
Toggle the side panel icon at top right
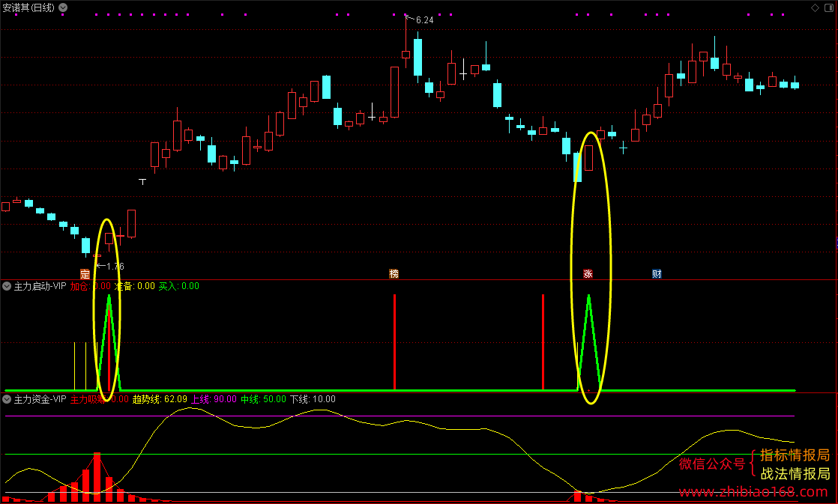[x=829, y=7]
